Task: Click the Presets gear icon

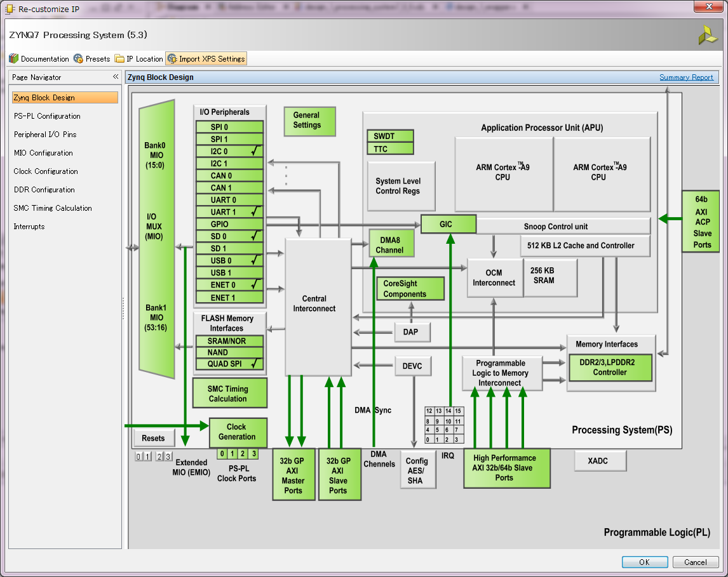Action: click(78, 58)
